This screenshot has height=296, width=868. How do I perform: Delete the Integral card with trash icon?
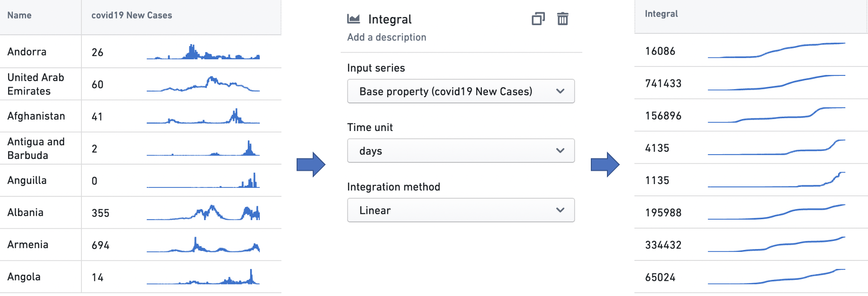[562, 19]
